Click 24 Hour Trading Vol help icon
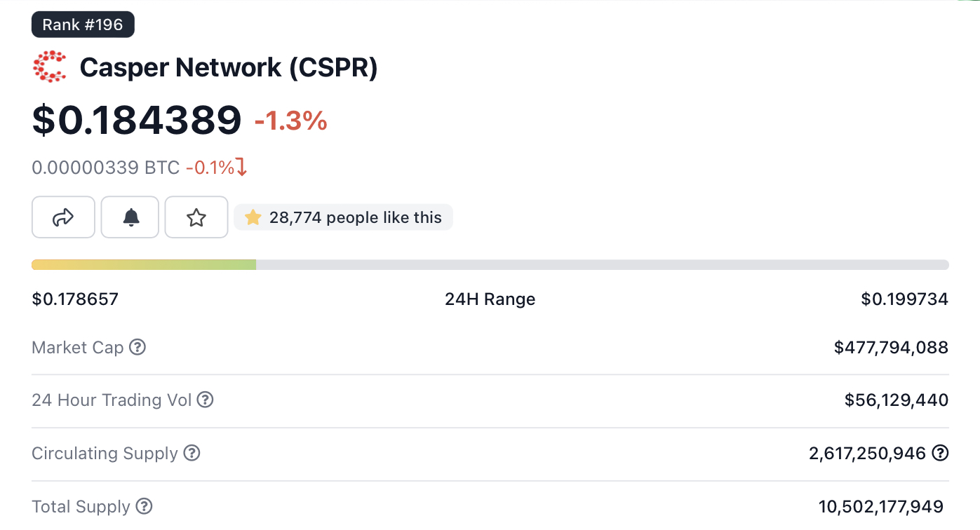980x530 pixels. (x=205, y=400)
